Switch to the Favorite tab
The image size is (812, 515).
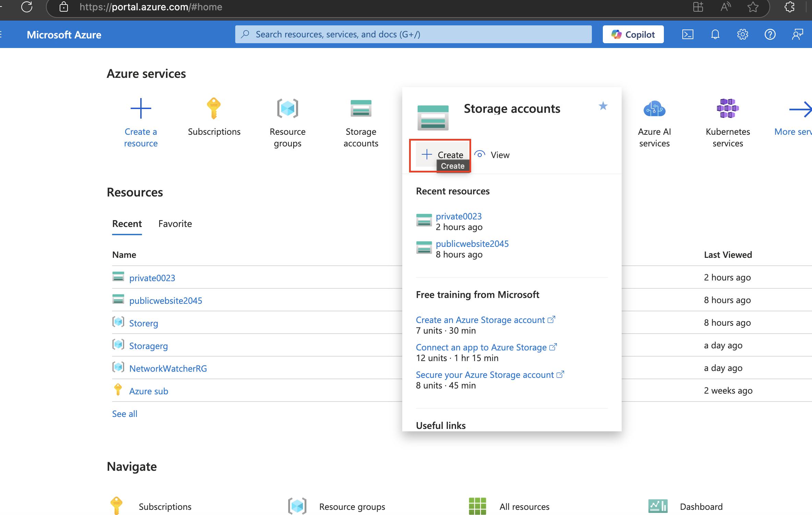click(x=175, y=224)
